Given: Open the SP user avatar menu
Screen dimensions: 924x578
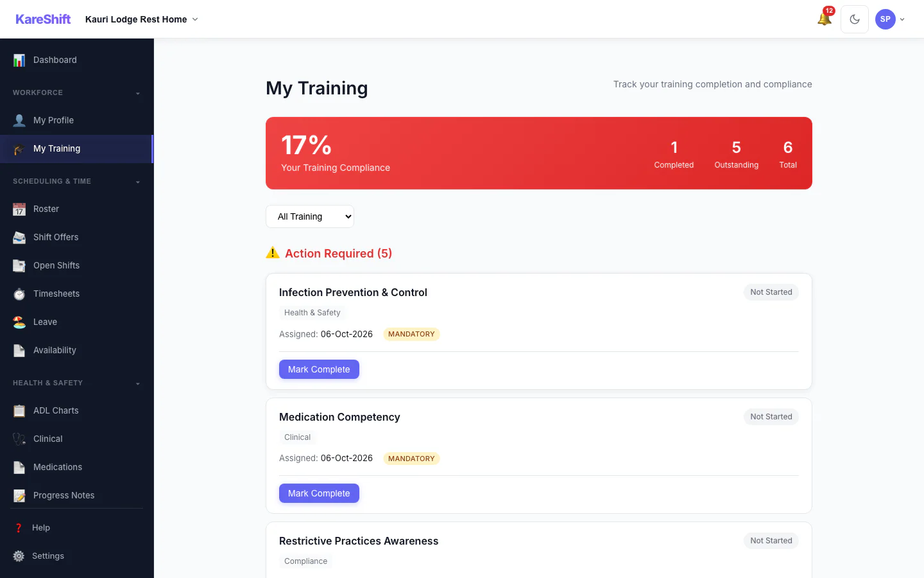Looking at the screenshot, I should pos(890,19).
